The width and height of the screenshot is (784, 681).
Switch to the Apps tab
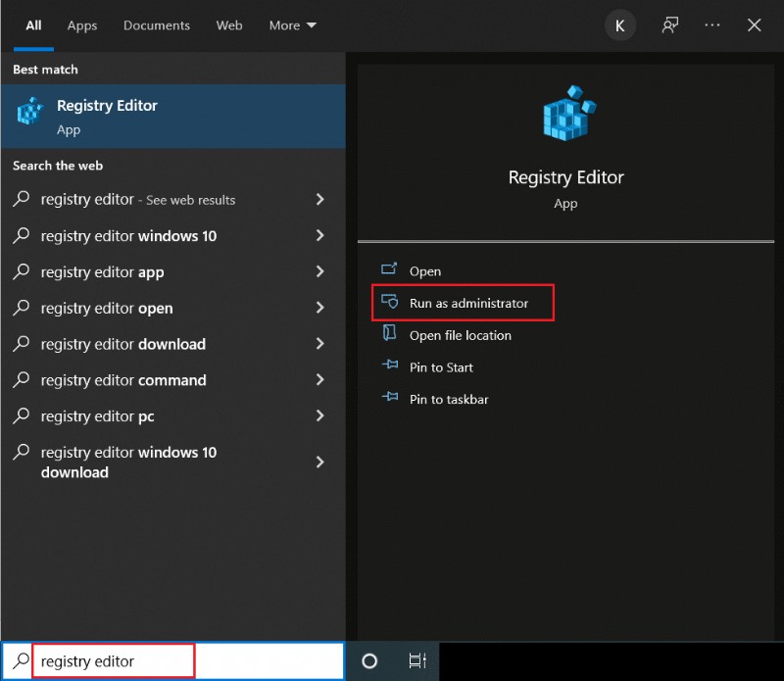82,25
